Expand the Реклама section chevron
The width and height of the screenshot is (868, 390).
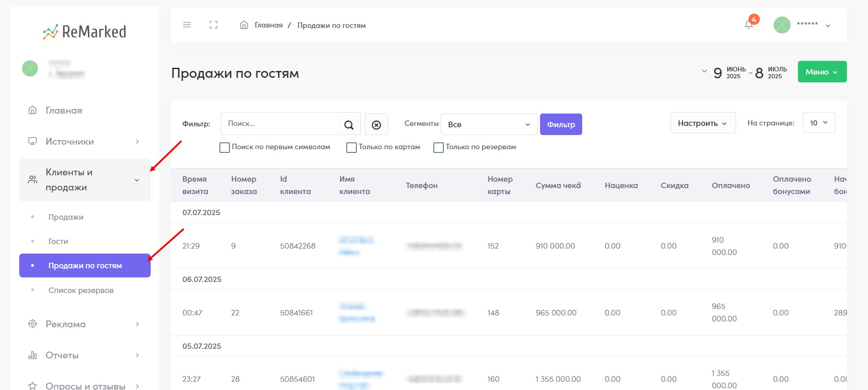click(137, 324)
